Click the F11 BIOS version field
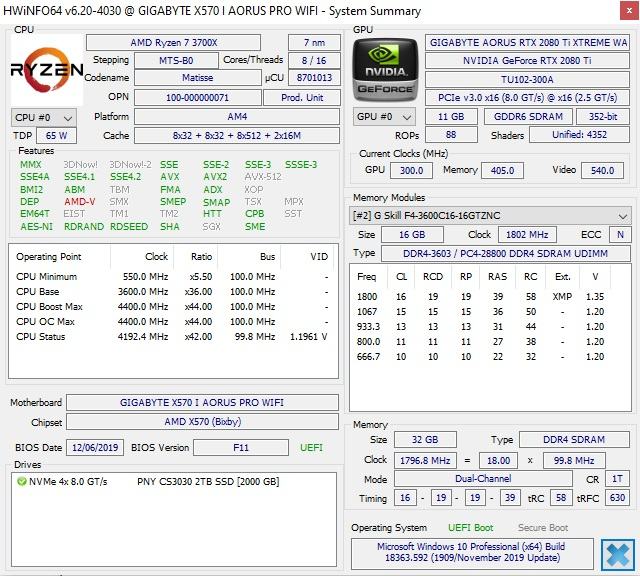The height and width of the screenshot is (576, 640). point(241,448)
